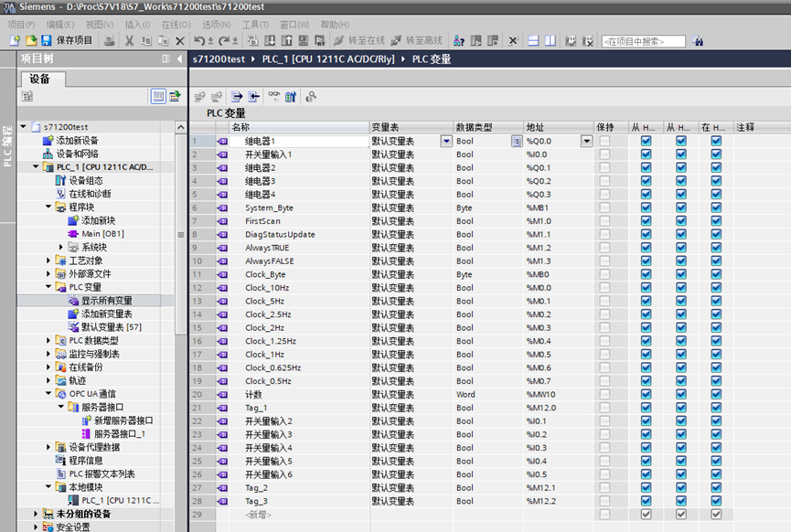Expand the PLC 数据类型 folder
Image resolution: width=791 pixels, height=532 pixels.
coord(48,340)
